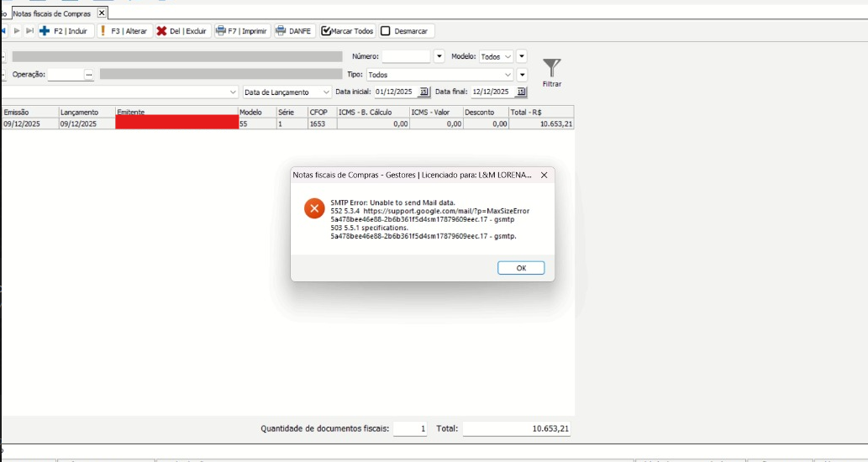The image size is (868, 462).
Task: Select the Notas fiscais de Compras tab
Action: coord(51,13)
